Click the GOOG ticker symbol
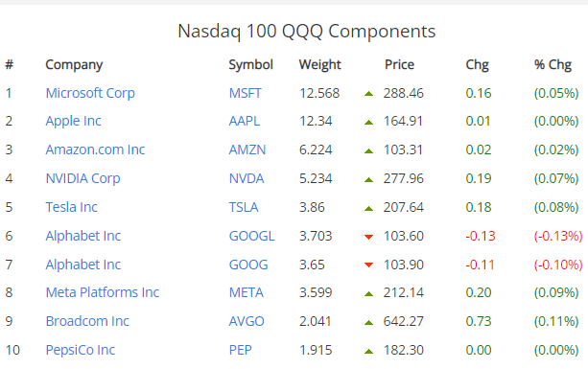This screenshot has width=588, height=369. 248,265
